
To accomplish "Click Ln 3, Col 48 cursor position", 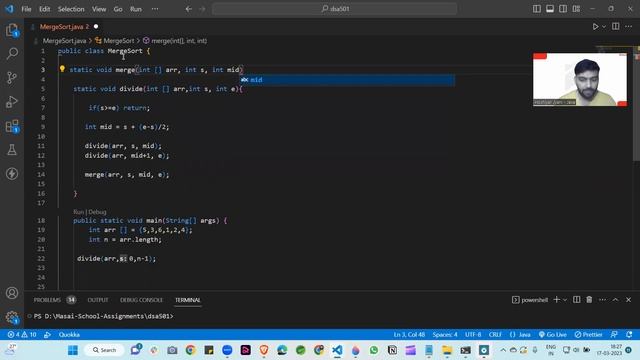I will coord(409,335).
